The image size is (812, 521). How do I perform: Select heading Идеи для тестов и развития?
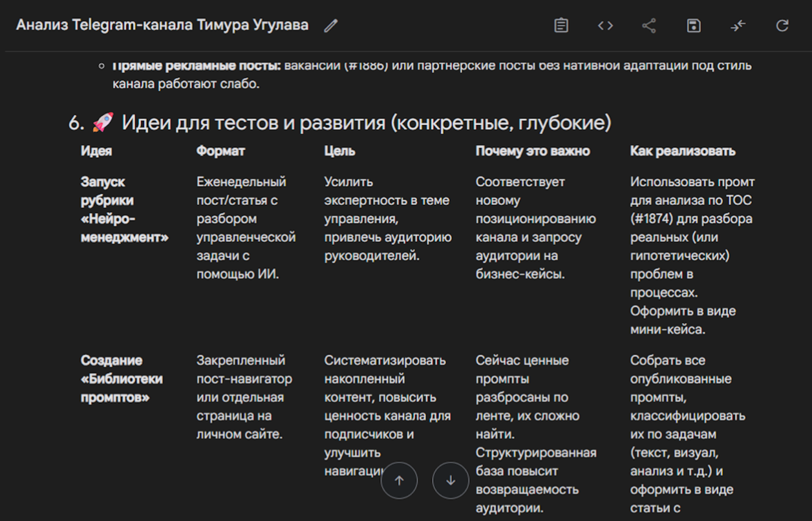tap(367, 122)
